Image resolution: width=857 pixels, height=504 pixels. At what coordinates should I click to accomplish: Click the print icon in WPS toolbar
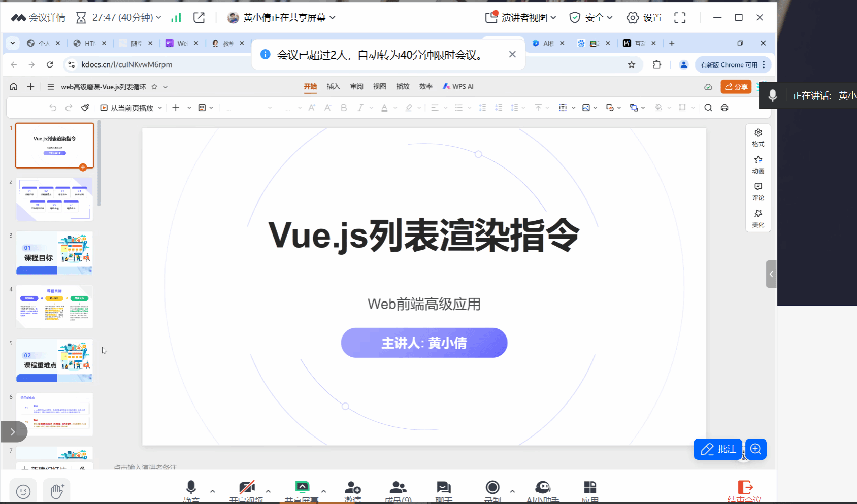point(724,108)
